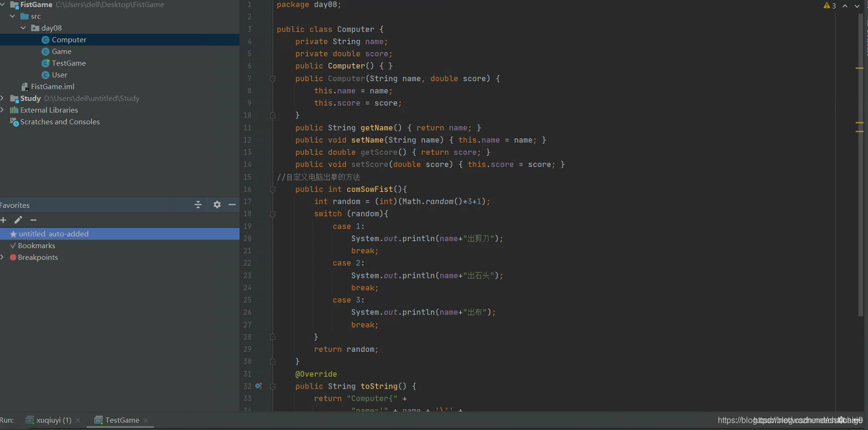Go to previous highlighted error arrow

pos(845,6)
